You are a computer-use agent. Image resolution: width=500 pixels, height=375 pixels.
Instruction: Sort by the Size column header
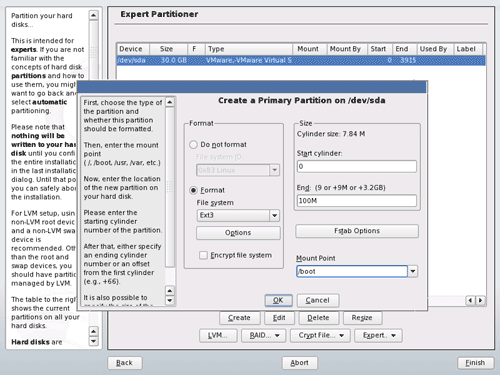168,49
